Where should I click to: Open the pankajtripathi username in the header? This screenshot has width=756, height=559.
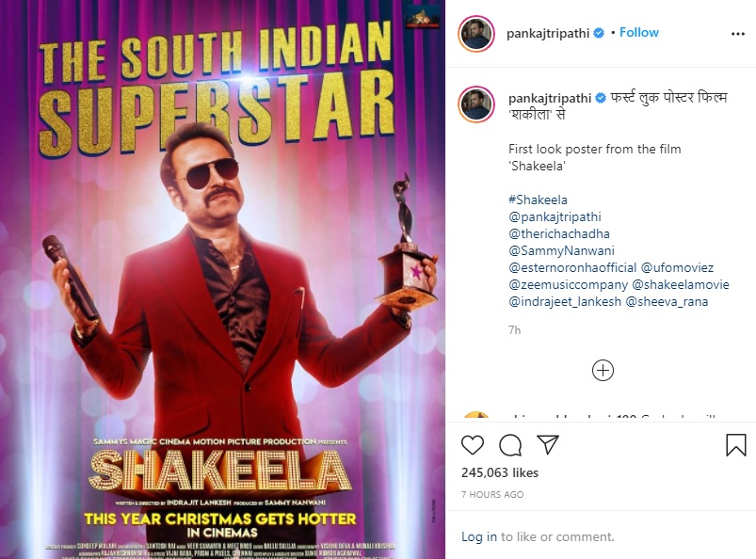[550, 33]
